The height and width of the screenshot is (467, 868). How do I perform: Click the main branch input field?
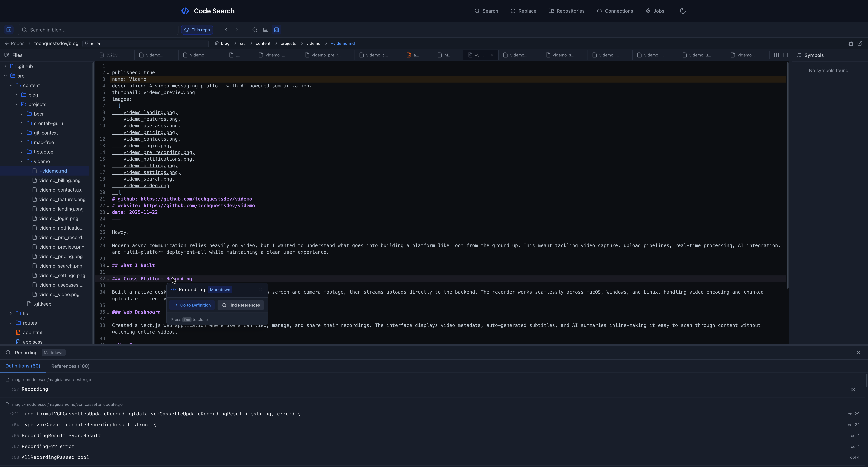click(145, 43)
